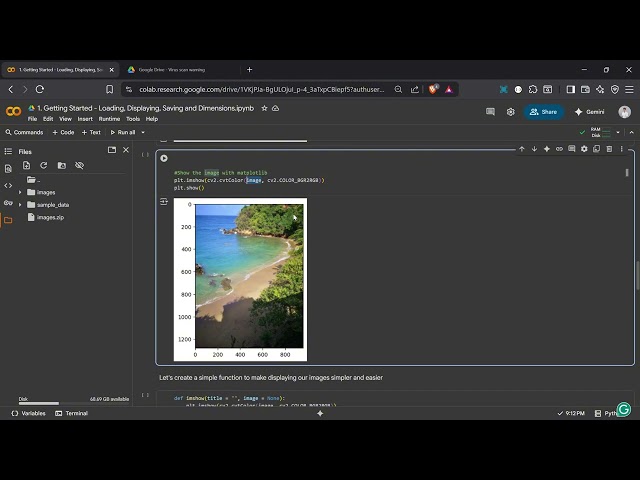Open Files panel in new window
The height and width of the screenshot is (480, 640).
pos(112,150)
